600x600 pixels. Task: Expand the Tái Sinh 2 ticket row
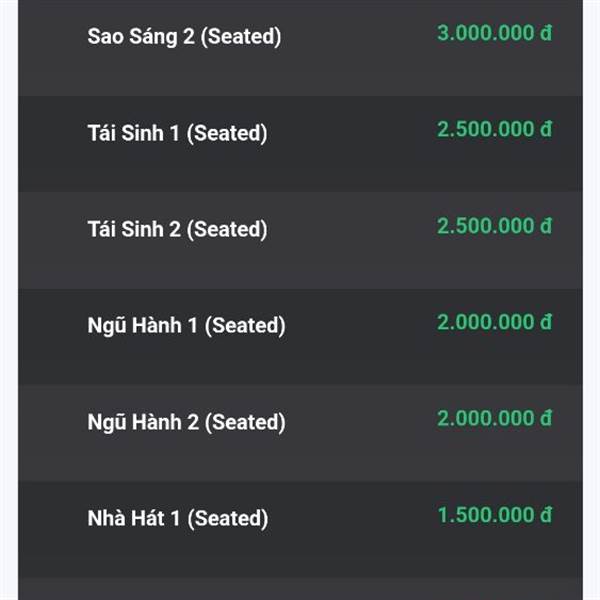pos(300,240)
